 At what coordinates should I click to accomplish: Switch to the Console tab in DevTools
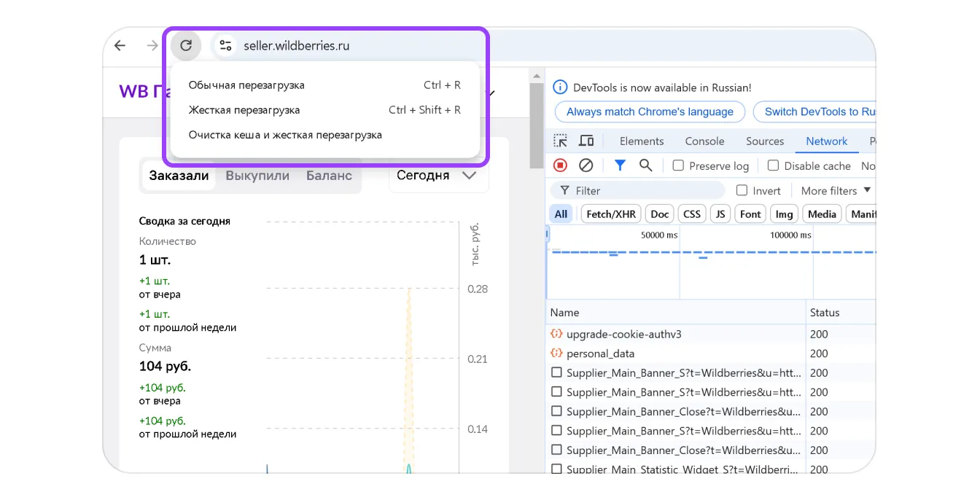point(704,141)
